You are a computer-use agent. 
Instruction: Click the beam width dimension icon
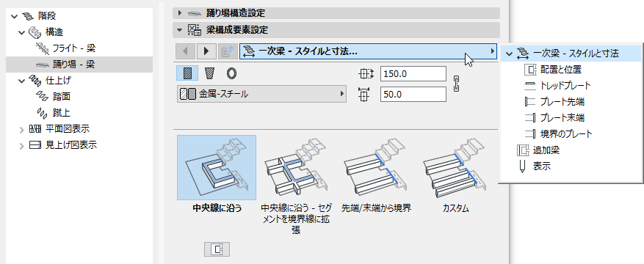click(366, 74)
